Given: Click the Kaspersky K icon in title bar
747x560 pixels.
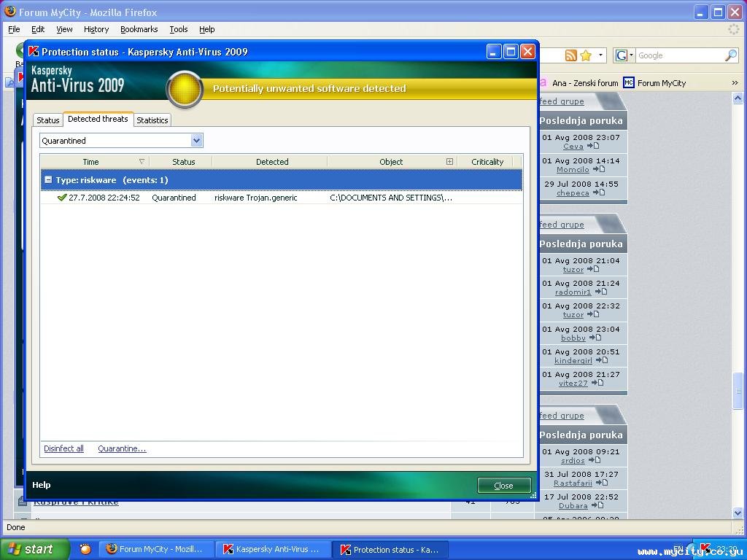Looking at the screenshot, I should coord(34,52).
